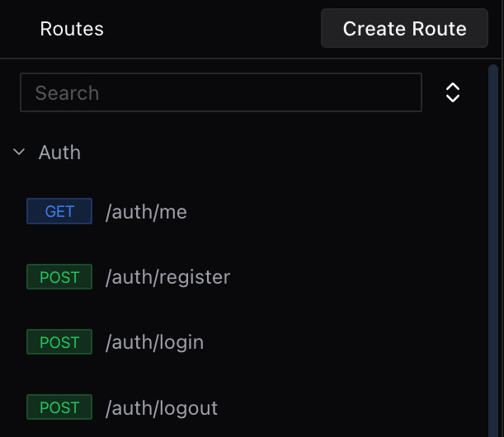Click the Search placeholder text
This screenshot has height=437, width=504.
click(67, 93)
